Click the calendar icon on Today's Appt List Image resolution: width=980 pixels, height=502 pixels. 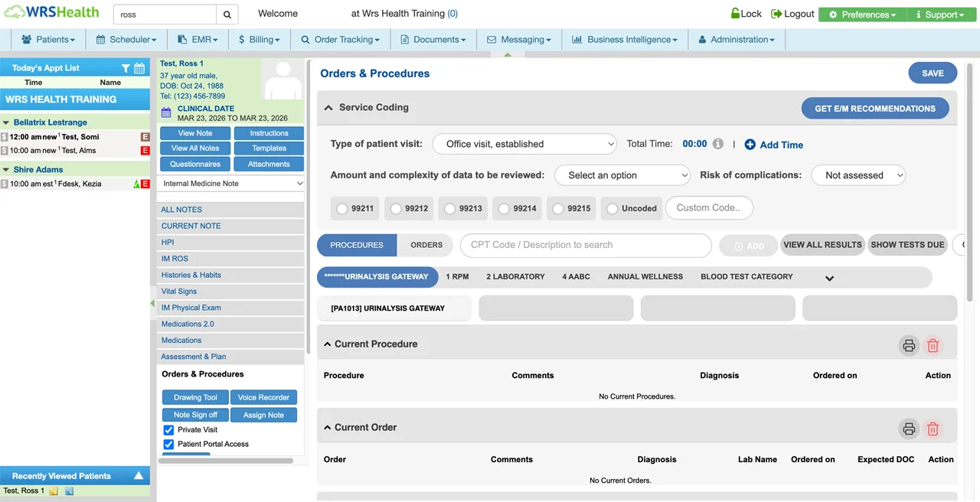139,68
